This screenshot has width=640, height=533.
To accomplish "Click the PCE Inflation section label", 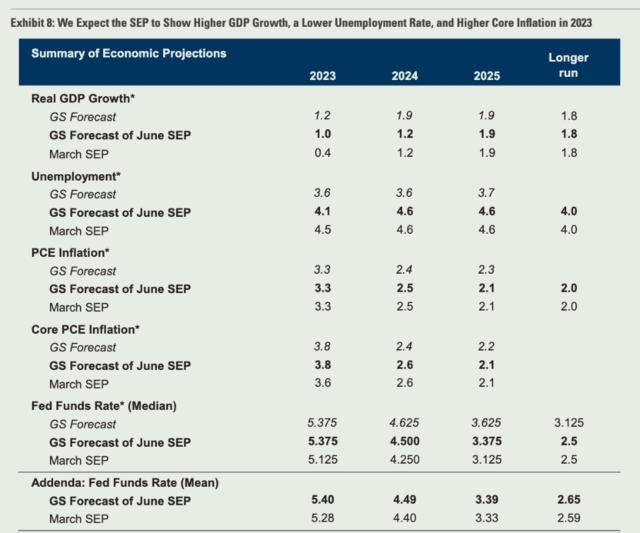I will [x=70, y=253].
